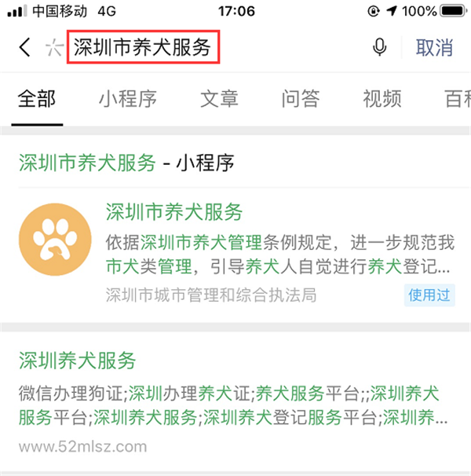Tap the back arrow icon
The width and height of the screenshot is (471, 476).
(25, 47)
